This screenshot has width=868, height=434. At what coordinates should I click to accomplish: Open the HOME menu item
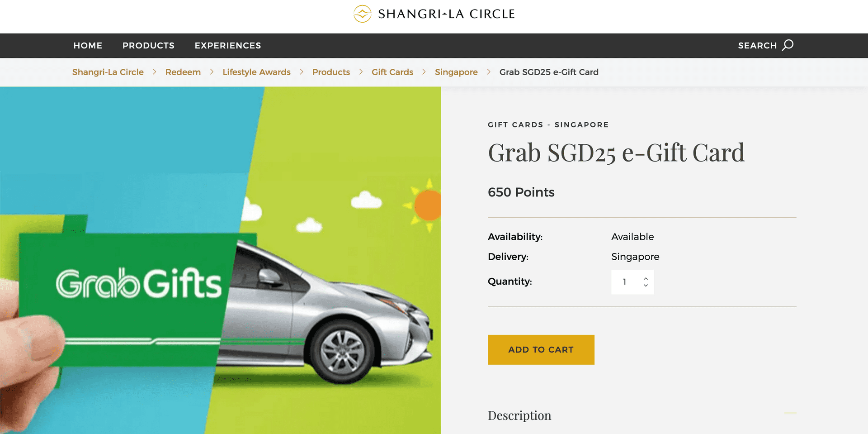point(88,45)
